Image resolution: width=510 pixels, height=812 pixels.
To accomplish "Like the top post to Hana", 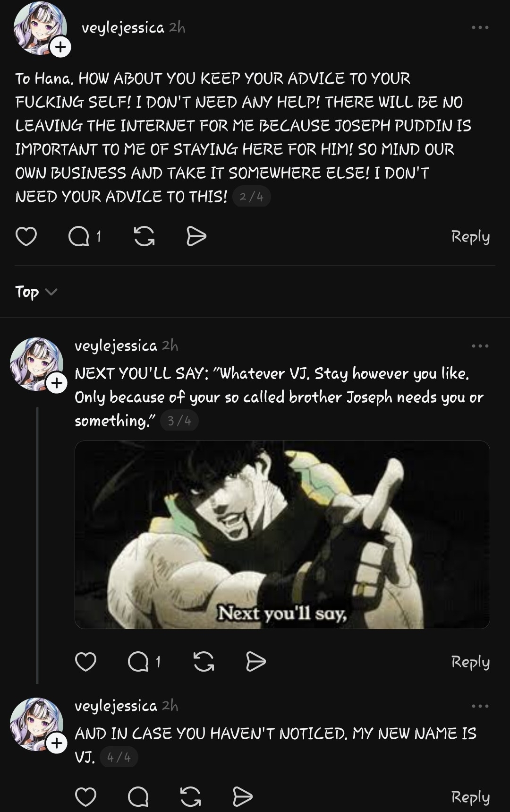I will coord(26,236).
